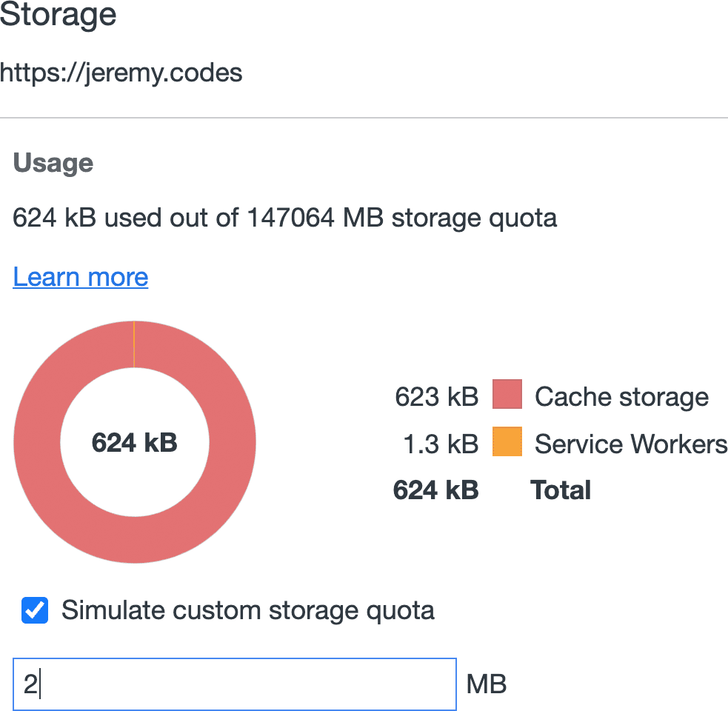Select the thin orange Service Workers chart segment
728x711 pixels.
click(134, 341)
